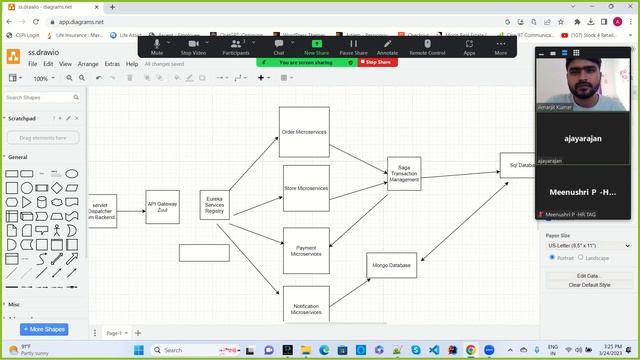640x360 pixels.
Task: Select the Mongo Database box
Action: (391, 265)
